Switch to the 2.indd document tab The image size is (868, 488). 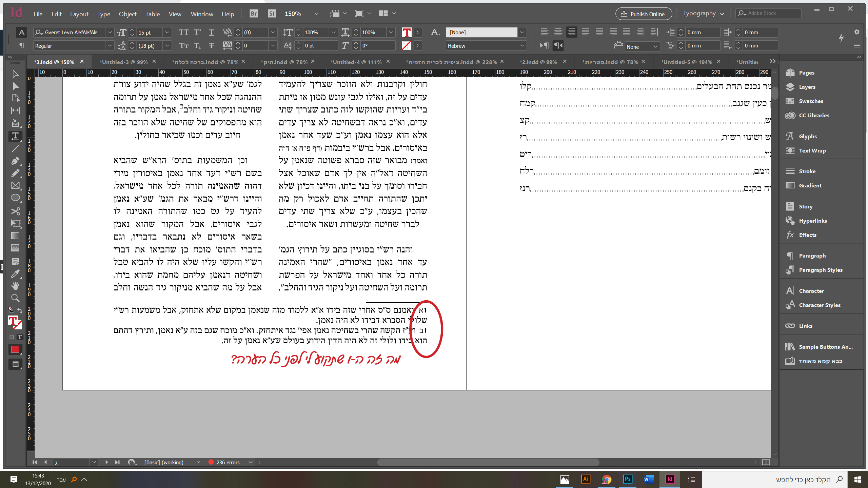(538, 62)
